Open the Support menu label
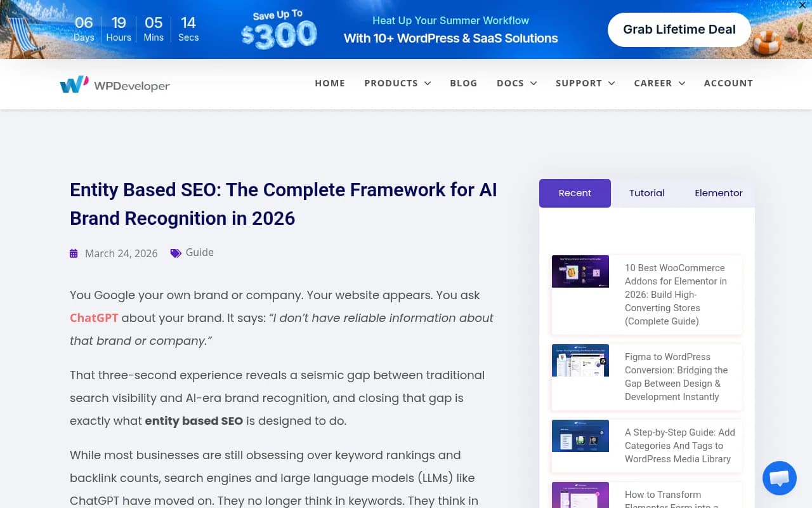 point(579,83)
